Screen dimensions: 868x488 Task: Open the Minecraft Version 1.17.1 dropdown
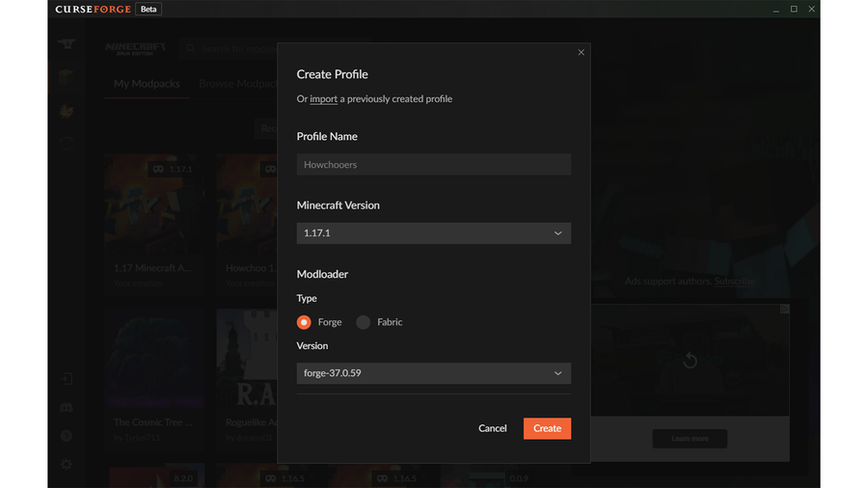point(433,233)
